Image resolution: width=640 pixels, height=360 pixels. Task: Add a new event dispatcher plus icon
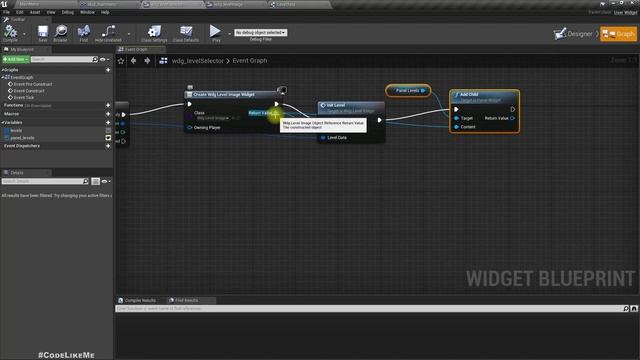[x=108, y=146]
